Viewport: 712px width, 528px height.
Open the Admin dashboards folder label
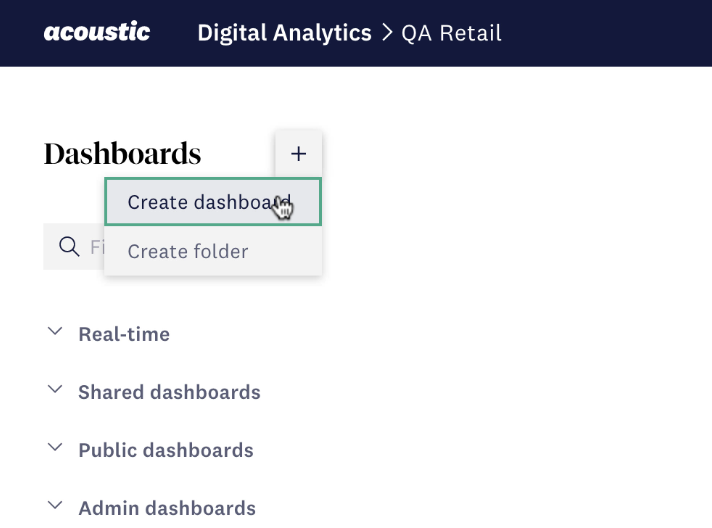click(167, 508)
